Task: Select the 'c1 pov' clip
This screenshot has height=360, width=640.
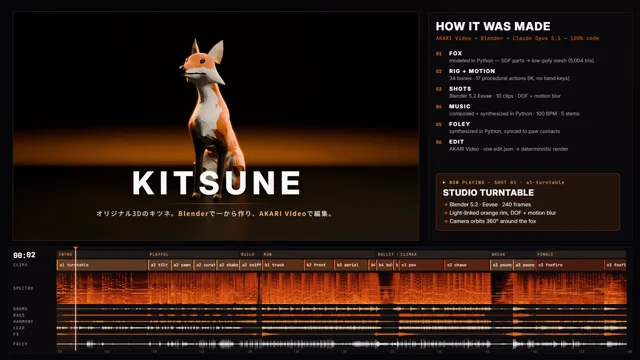Action: click(422, 265)
